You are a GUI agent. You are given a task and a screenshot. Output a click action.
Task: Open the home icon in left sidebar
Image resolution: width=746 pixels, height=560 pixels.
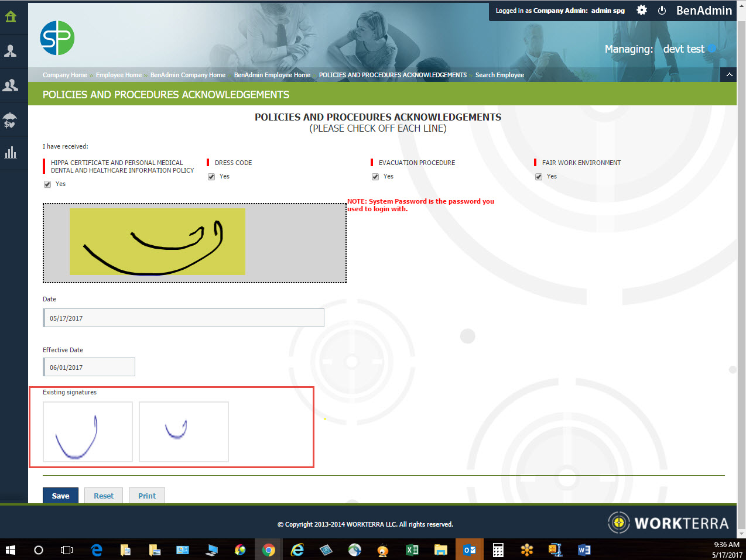[11, 16]
